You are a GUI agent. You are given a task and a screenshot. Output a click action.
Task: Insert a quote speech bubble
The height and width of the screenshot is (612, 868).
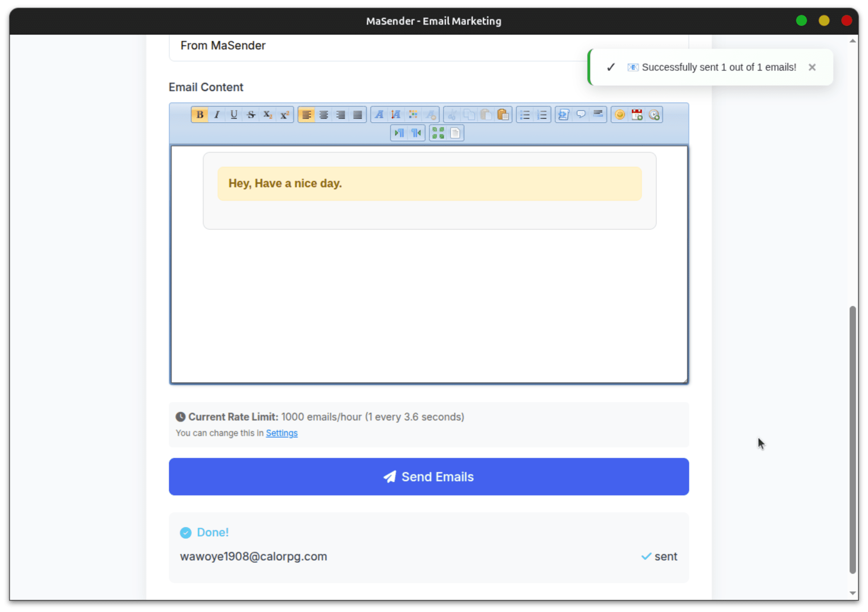click(x=581, y=114)
